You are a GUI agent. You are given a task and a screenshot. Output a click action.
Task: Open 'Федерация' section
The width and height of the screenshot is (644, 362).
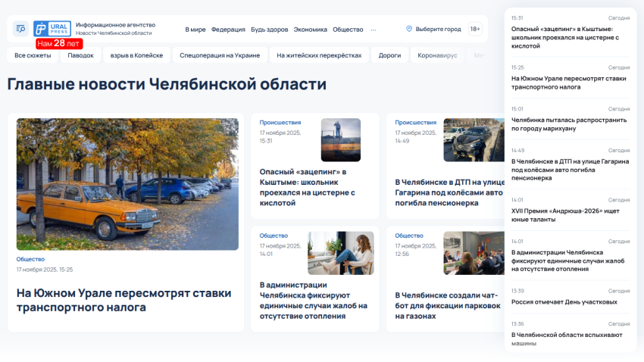[x=228, y=30]
